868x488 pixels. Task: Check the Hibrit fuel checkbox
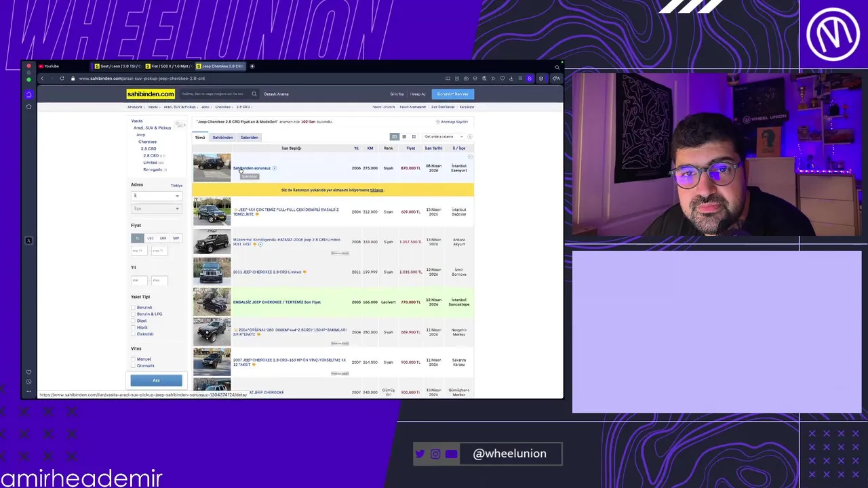pos(134,328)
